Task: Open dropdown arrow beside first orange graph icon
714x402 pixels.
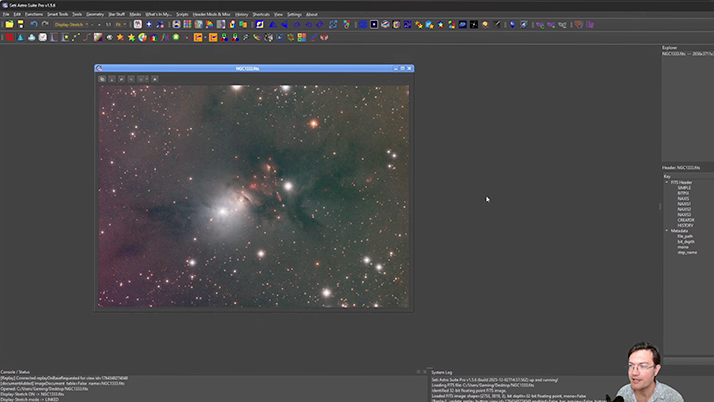Action: click(x=205, y=37)
